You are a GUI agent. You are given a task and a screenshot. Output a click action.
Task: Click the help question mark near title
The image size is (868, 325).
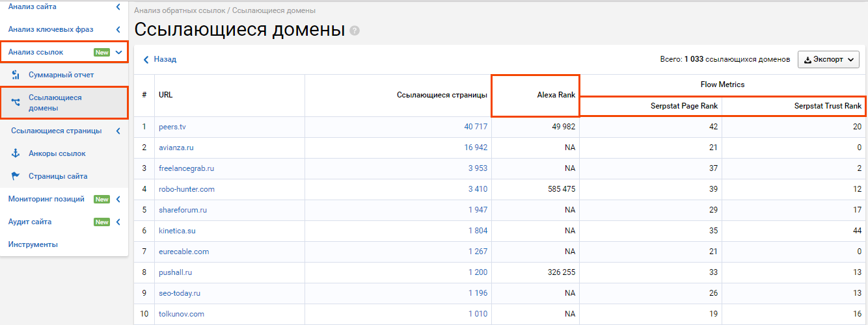coord(355,31)
